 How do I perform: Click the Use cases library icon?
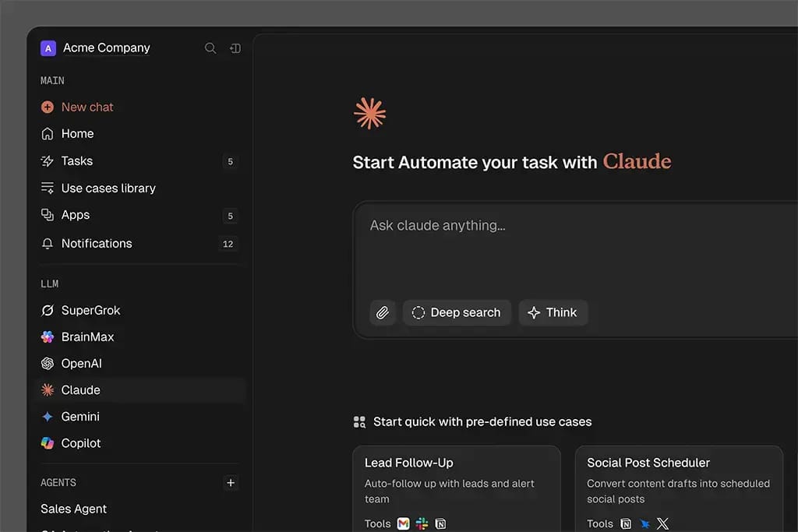point(48,188)
